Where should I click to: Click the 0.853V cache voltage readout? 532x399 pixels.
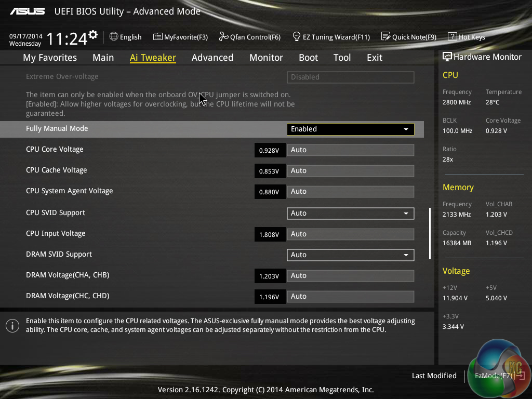pyautogui.click(x=270, y=171)
